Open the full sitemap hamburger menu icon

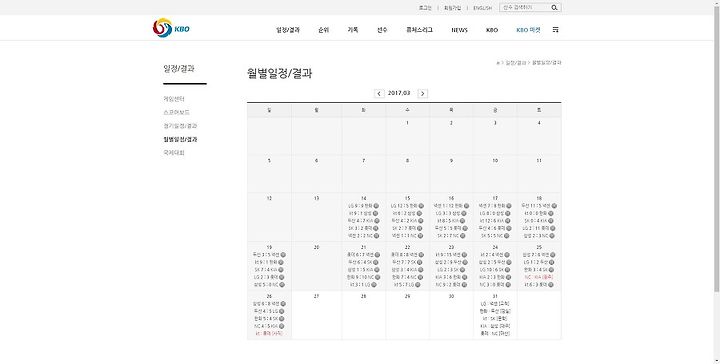[x=556, y=29]
